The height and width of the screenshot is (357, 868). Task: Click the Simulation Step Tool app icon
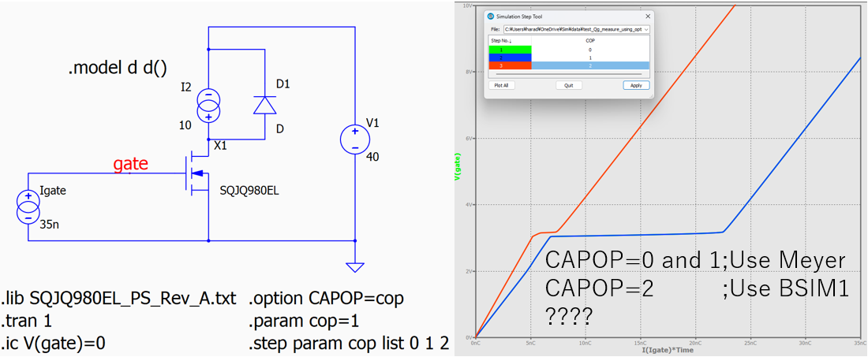[x=491, y=16]
